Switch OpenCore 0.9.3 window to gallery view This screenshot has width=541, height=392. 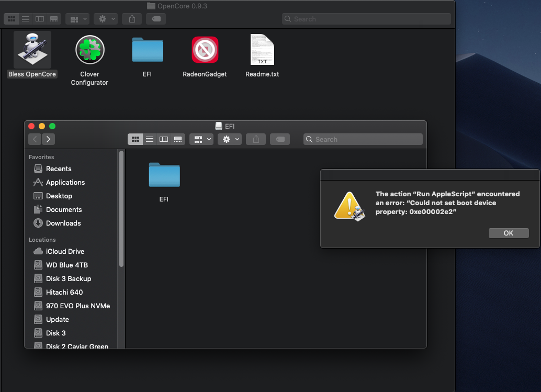(x=54, y=19)
